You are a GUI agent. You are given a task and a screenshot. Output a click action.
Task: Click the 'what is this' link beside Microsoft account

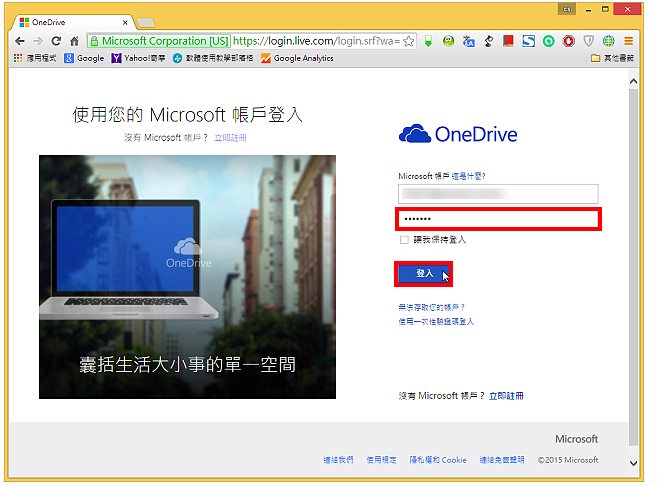pos(468,176)
